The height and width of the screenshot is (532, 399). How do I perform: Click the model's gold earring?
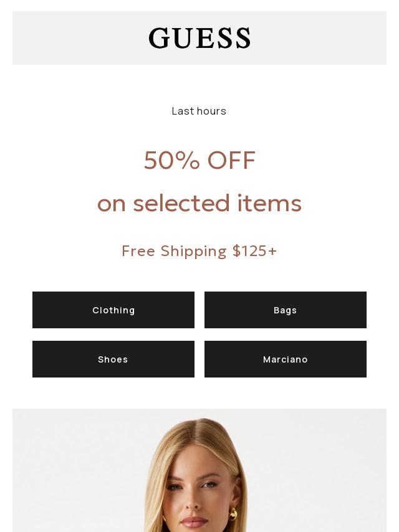pos(234,514)
